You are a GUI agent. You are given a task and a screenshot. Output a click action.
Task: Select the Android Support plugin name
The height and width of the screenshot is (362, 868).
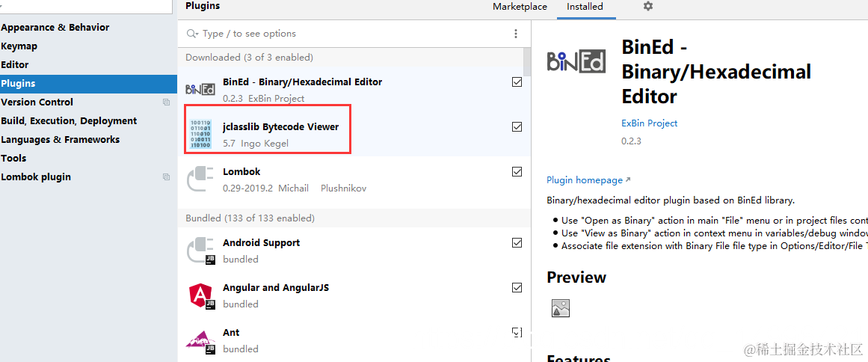pos(261,242)
